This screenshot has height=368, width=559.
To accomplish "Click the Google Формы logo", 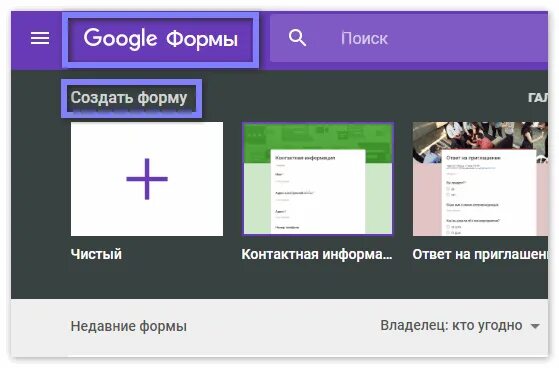I will (160, 39).
